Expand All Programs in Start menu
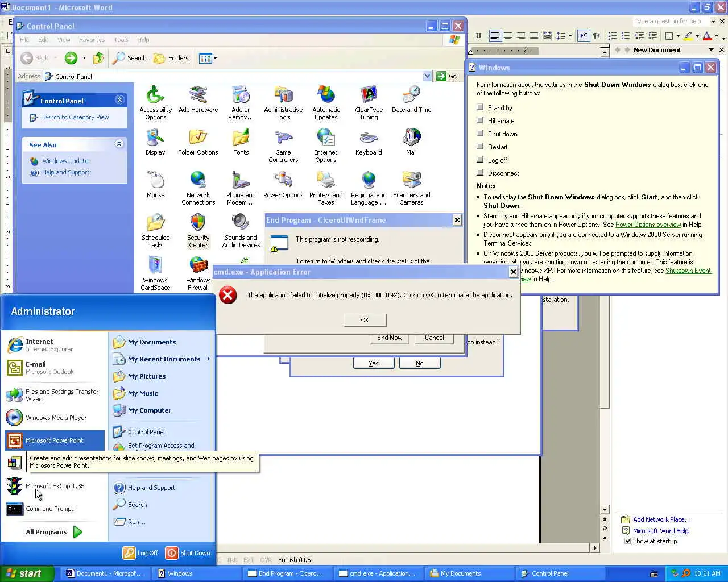 click(x=54, y=532)
